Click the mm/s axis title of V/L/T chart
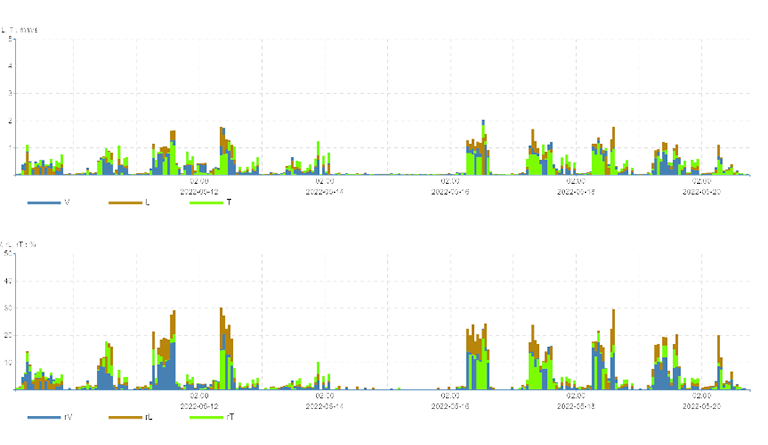This screenshot has width=768, height=445. (x=19, y=30)
